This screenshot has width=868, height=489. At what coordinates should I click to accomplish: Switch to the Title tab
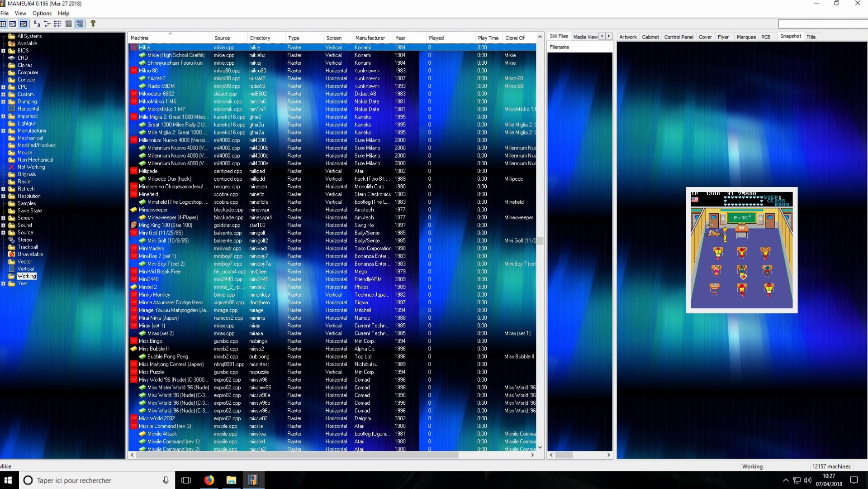pos(811,37)
